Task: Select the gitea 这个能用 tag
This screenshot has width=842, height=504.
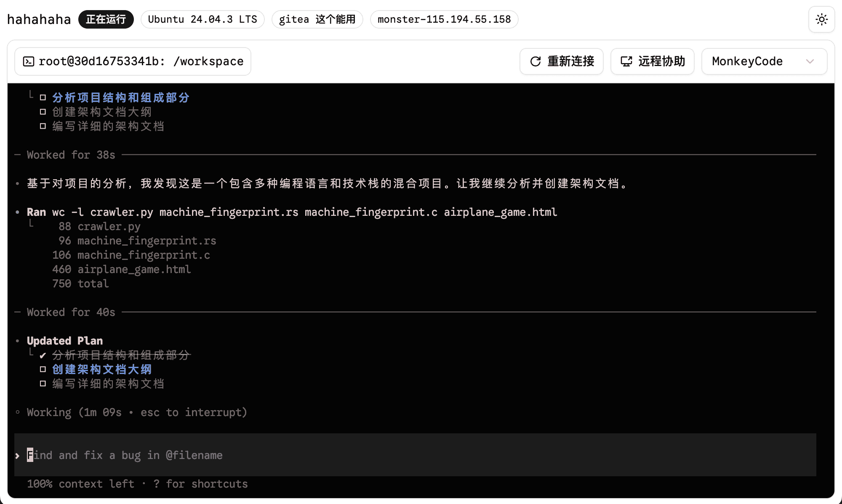Action: pyautogui.click(x=317, y=19)
